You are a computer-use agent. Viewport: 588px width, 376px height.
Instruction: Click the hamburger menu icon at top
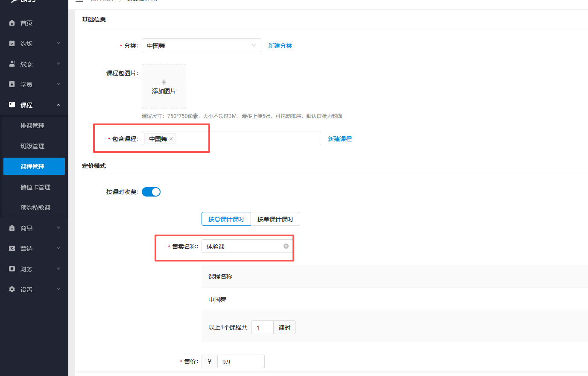click(79, 1)
